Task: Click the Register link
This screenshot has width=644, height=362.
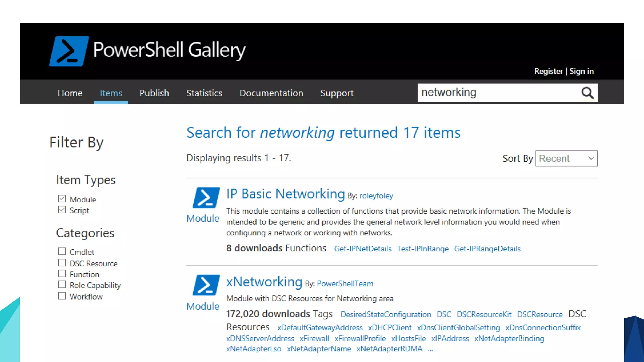Action: (x=548, y=71)
